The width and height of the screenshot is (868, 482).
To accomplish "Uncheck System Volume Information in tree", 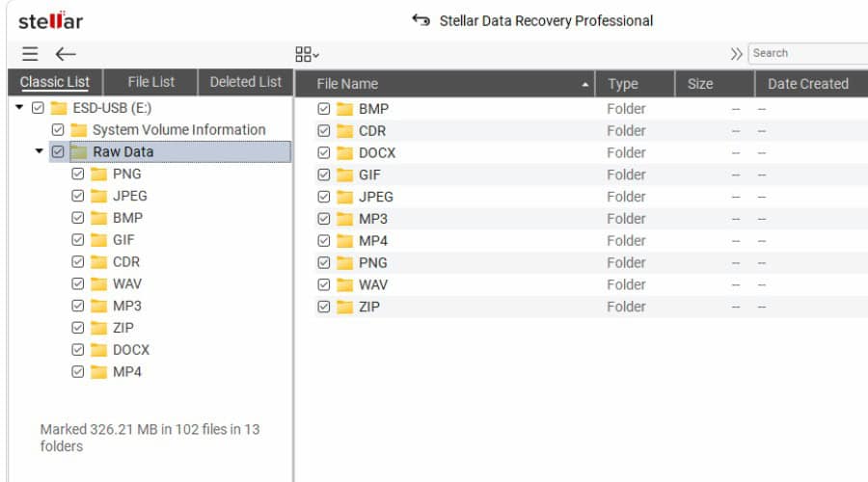I will (x=58, y=129).
